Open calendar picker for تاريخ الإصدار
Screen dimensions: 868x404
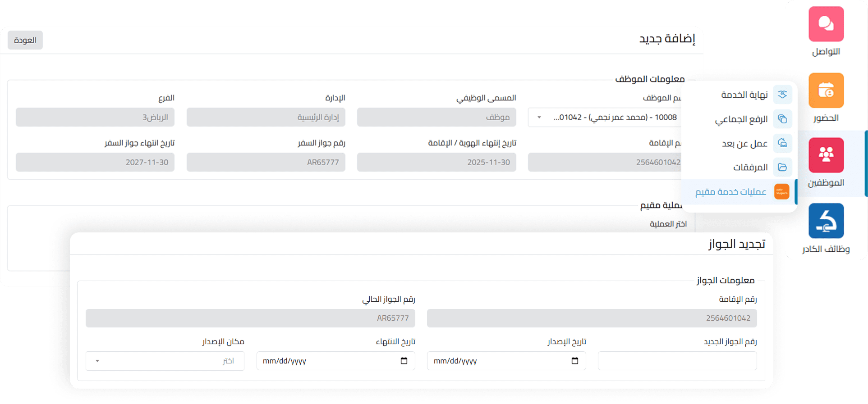(x=574, y=361)
